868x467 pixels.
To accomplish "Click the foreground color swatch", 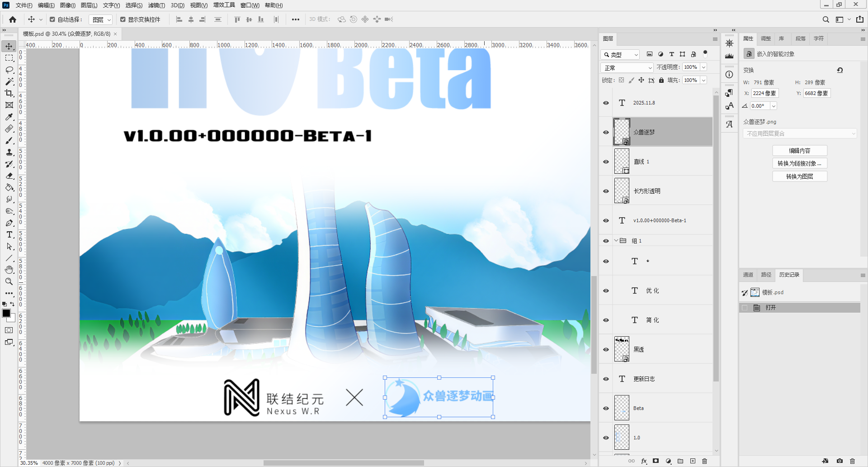I will (6, 313).
